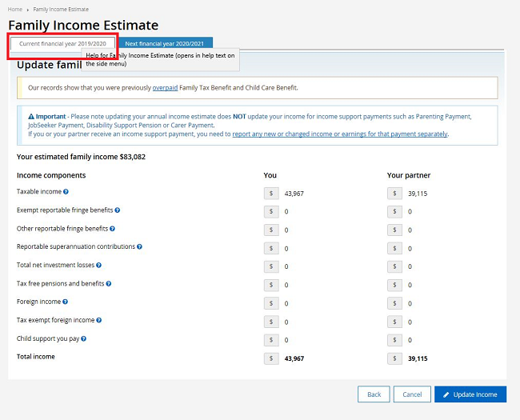
Task: Click Family Income Estimate breadcrumb
Action: 61,10
